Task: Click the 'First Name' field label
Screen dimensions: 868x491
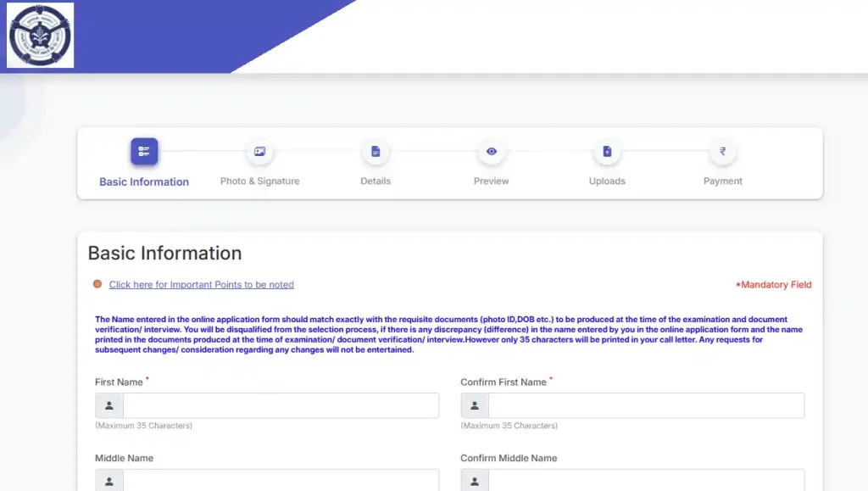Action: coord(119,382)
